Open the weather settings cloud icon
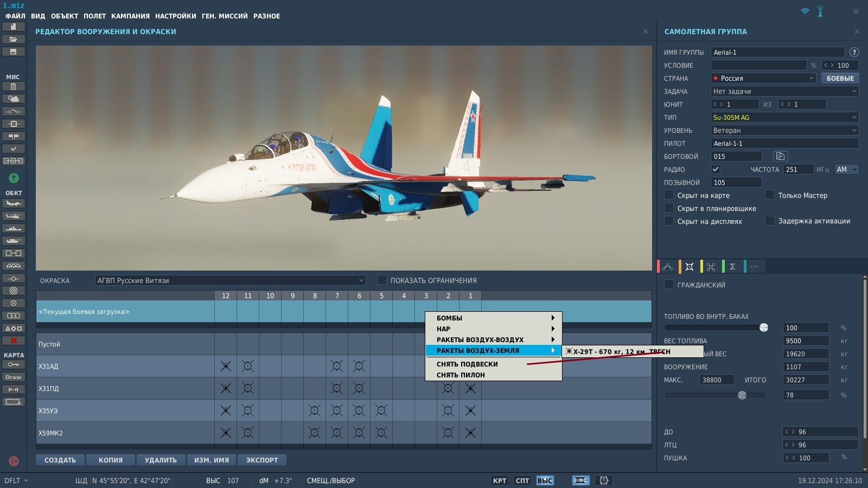868x488 pixels. point(14,99)
